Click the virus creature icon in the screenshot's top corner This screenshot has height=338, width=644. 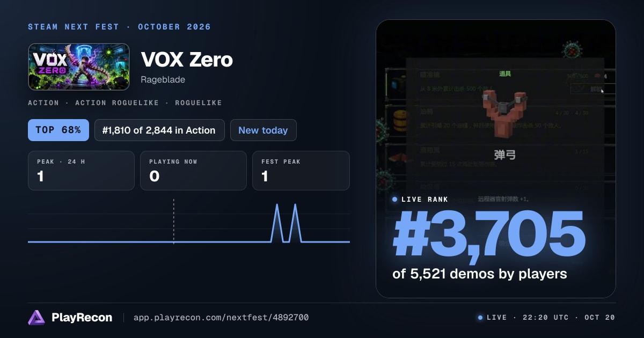[x=572, y=50]
